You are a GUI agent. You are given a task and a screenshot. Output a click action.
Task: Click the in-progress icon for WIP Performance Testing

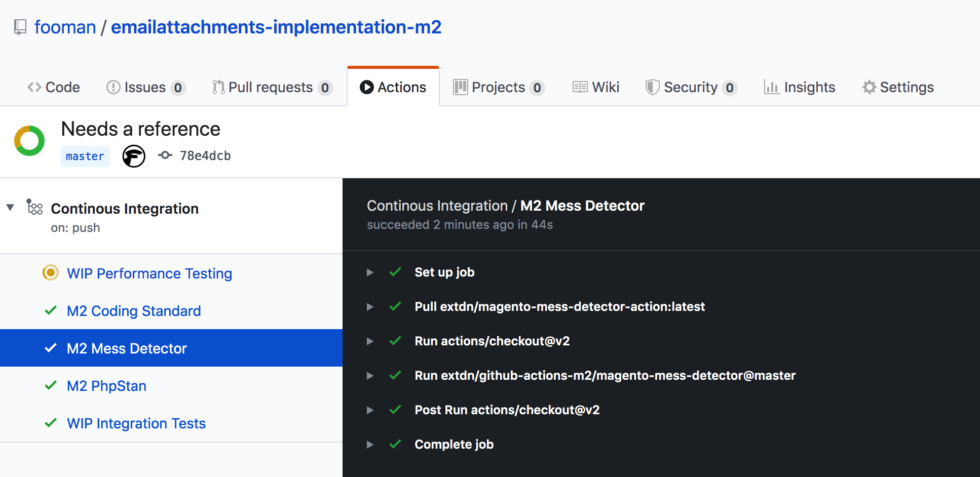(50, 273)
